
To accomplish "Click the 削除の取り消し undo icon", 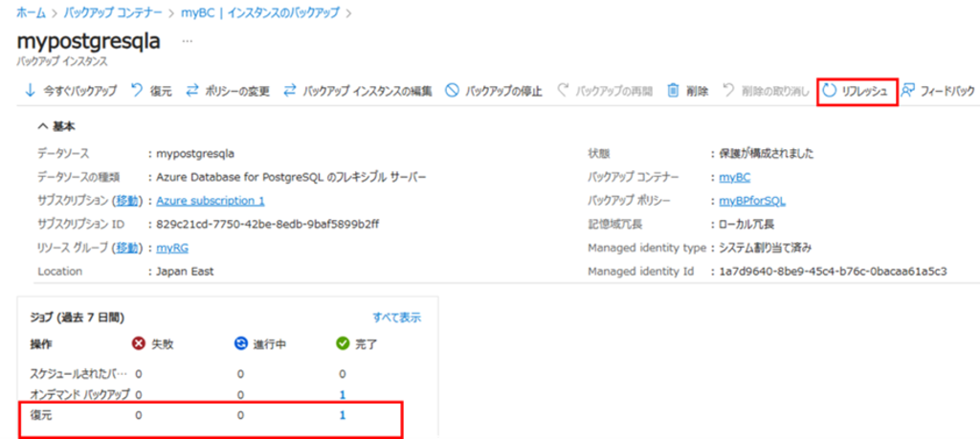I will click(x=728, y=91).
